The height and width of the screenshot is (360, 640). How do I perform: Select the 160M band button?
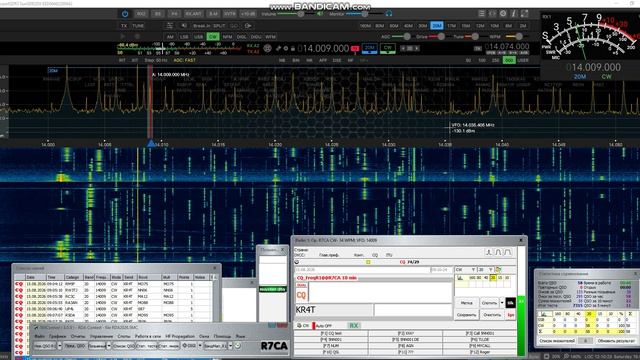point(365,26)
